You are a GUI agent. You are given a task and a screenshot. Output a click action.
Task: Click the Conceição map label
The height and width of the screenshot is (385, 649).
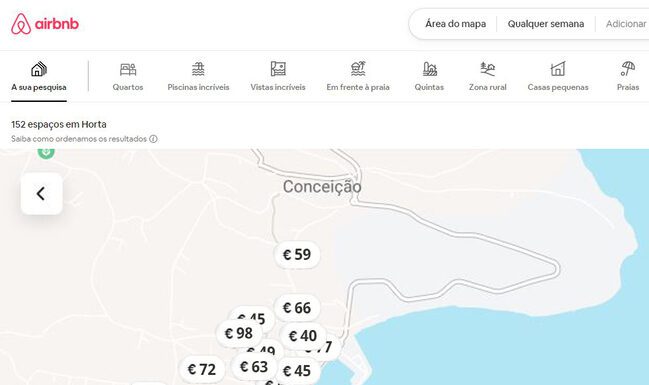(322, 187)
